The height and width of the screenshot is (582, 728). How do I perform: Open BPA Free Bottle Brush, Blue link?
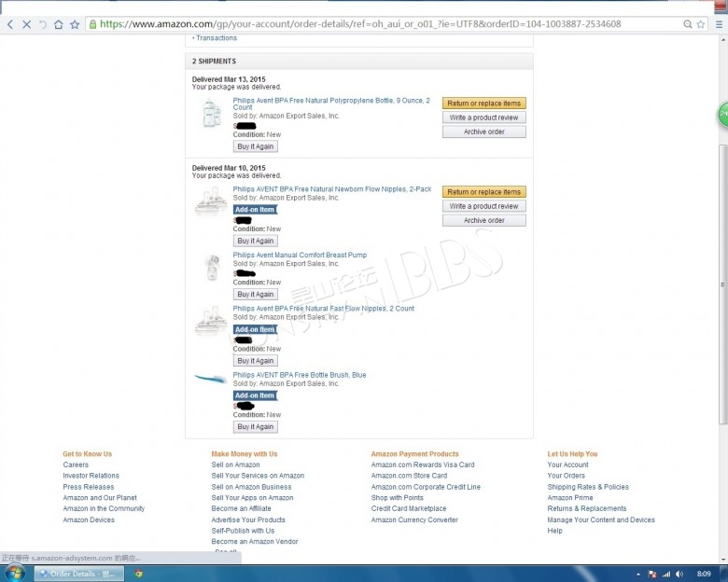click(x=299, y=375)
